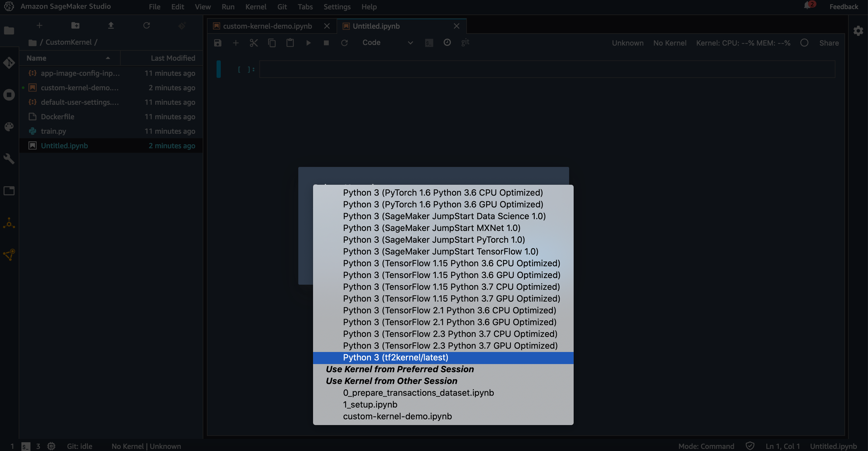Screen dimensions: 868x451
Task: Open the Edit menu
Action: [178, 7]
